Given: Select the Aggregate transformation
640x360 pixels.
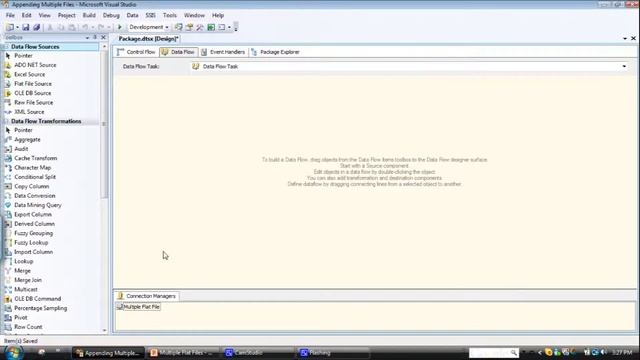Looking at the screenshot, I should pyautogui.click(x=27, y=140).
